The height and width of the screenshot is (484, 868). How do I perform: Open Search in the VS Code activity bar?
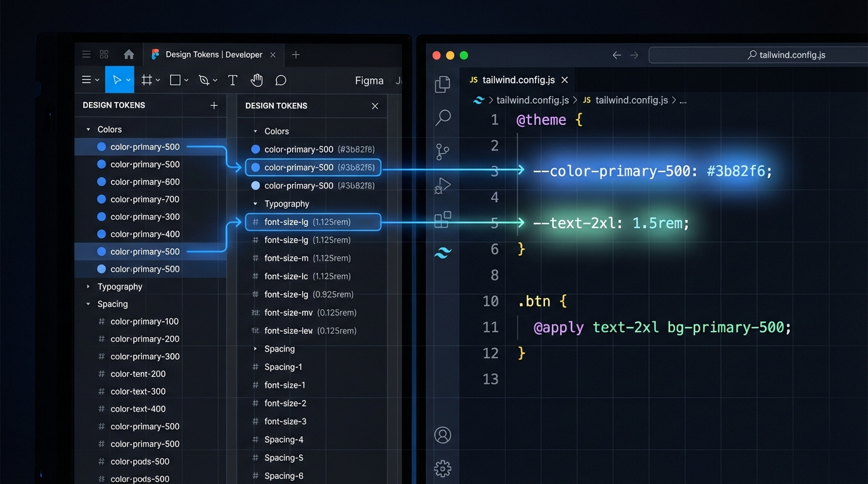coord(443,117)
